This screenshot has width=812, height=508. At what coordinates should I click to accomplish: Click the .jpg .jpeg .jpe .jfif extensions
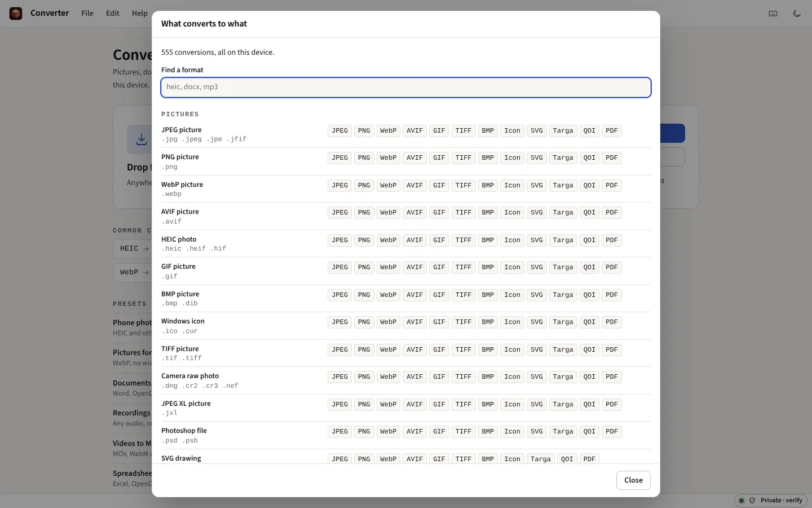point(204,139)
